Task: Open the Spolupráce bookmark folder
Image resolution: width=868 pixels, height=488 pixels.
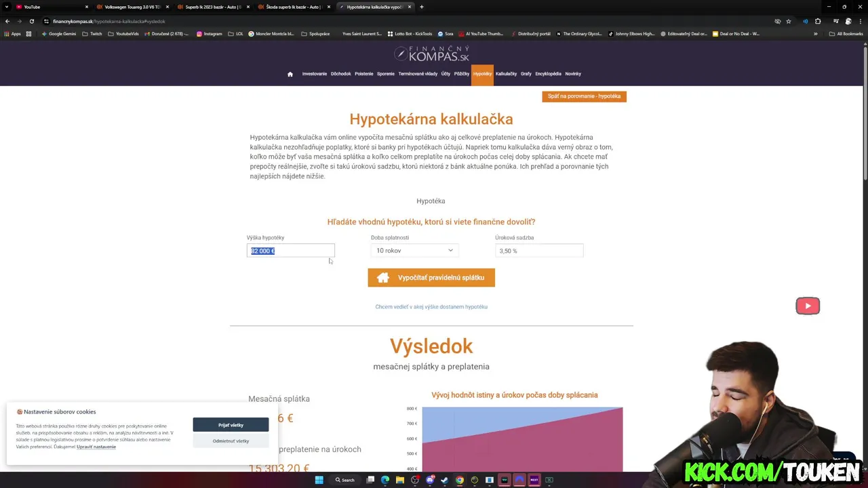Action: pos(315,34)
